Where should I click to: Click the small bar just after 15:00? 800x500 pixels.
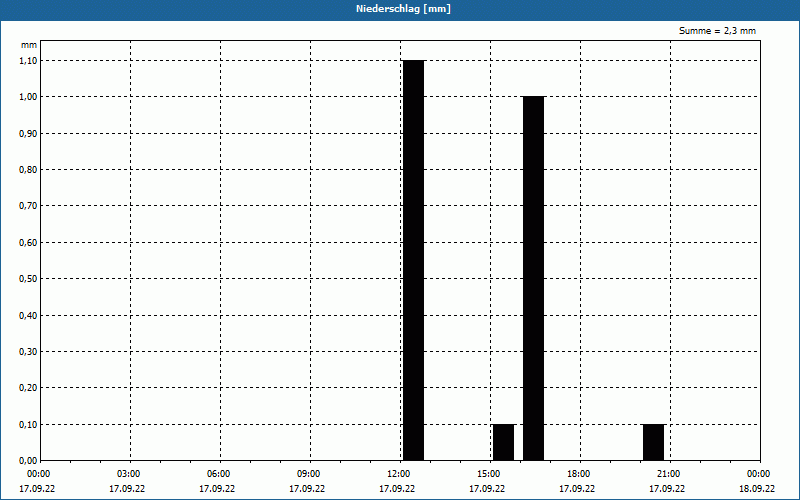503,442
